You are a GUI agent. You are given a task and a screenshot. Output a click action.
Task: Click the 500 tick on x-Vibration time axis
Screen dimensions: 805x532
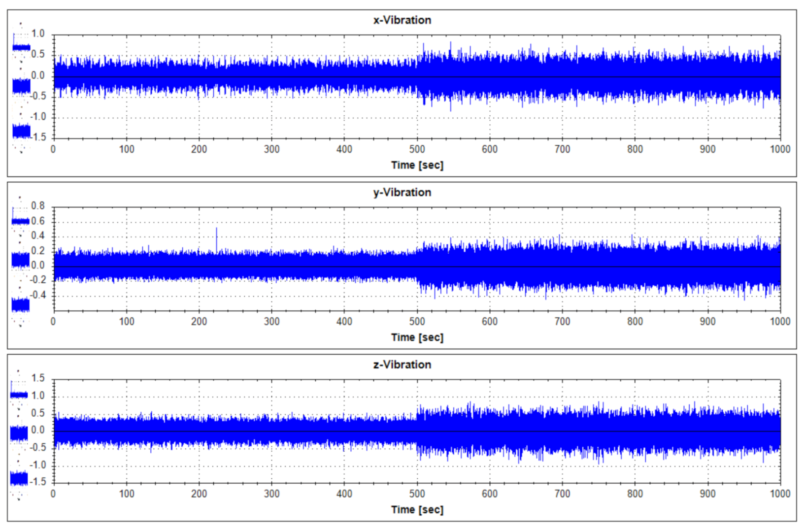(417, 149)
